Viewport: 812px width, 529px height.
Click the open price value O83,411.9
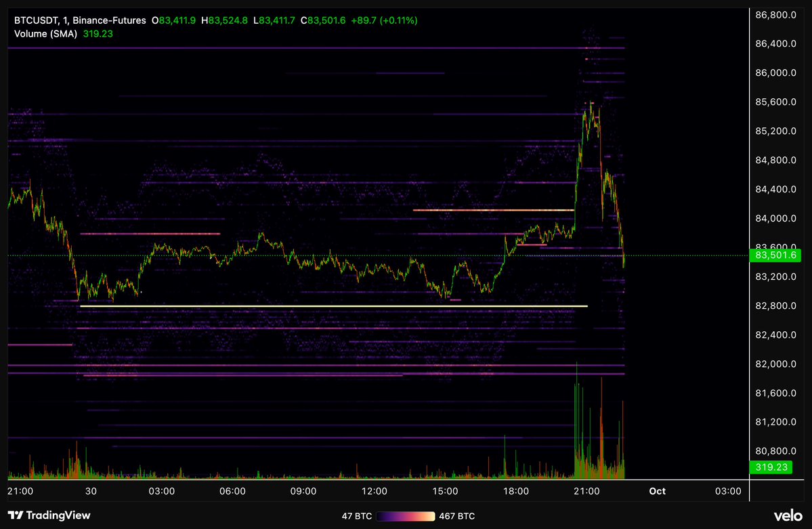click(173, 20)
